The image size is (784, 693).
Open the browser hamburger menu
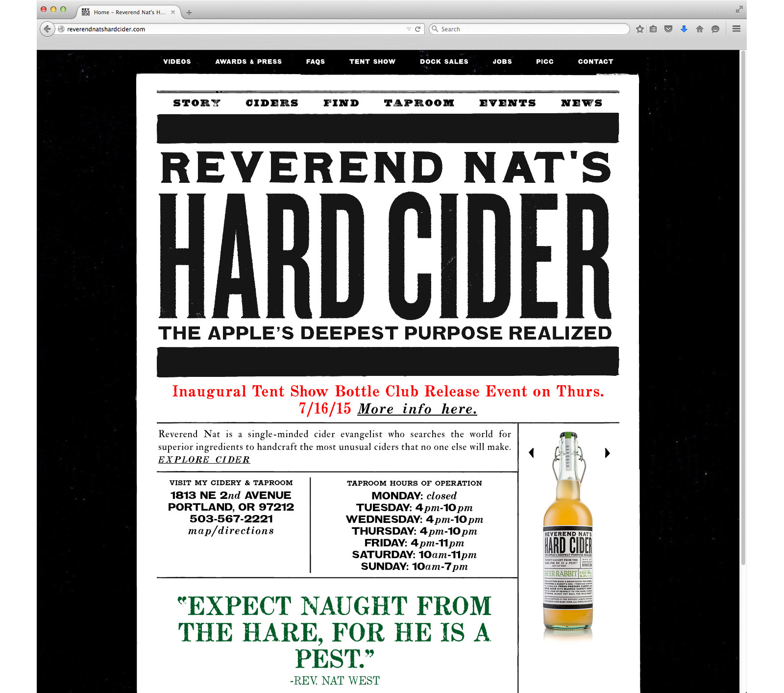click(x=736, y=29)
